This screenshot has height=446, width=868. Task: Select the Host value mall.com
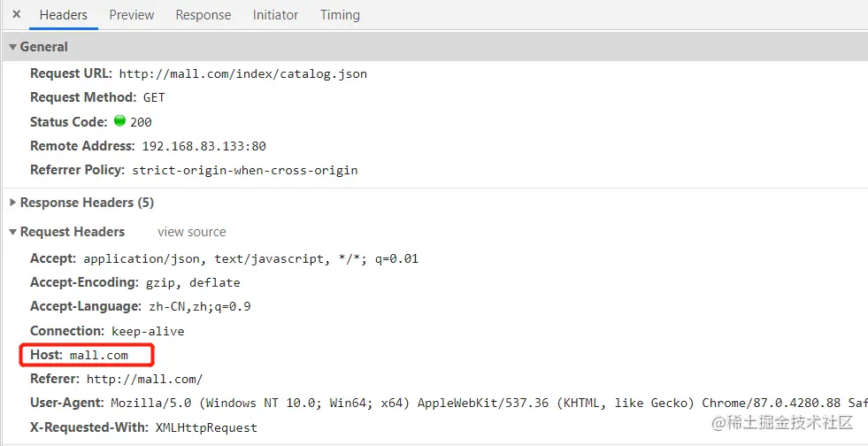(x=98, y=355)
